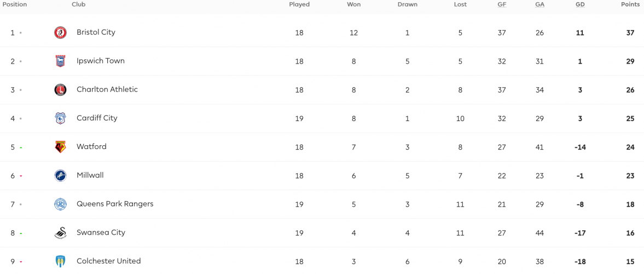The image size is (644, 274).
Task: Click Watford's green position-up indicator
Action: [x=21, y=147]
